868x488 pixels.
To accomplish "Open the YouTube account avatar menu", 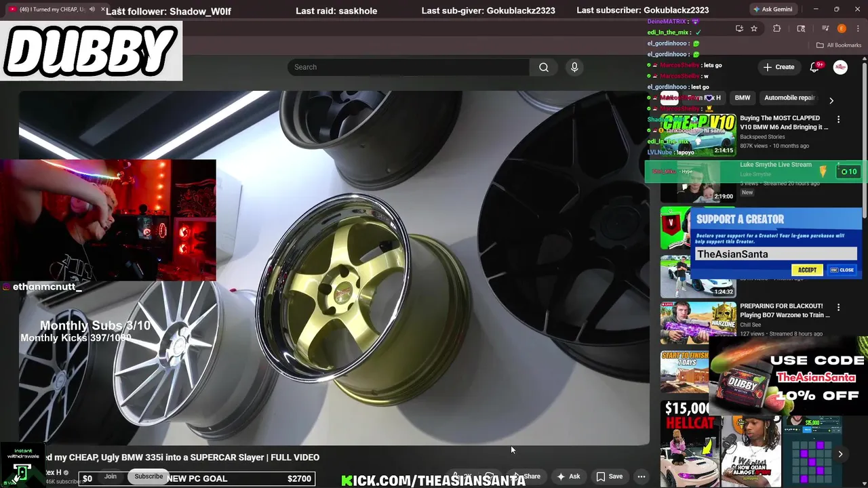I will [x=840, y=67].
